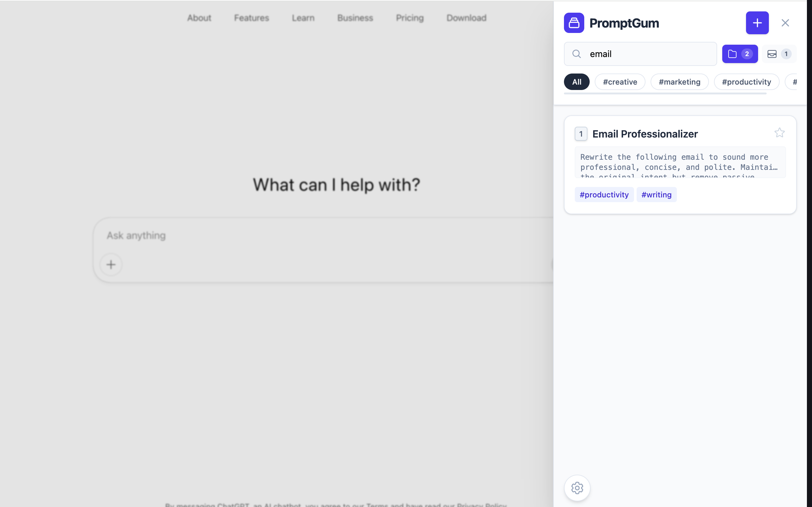This screenshot has height=507, width=812.
Task: Click the search magnifier icon
Action: [x=577, y=54]
